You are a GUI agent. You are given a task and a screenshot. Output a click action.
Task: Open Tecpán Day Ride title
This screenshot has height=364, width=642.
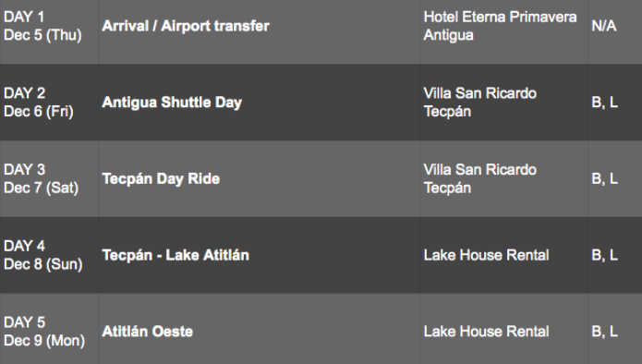[161, 178]
